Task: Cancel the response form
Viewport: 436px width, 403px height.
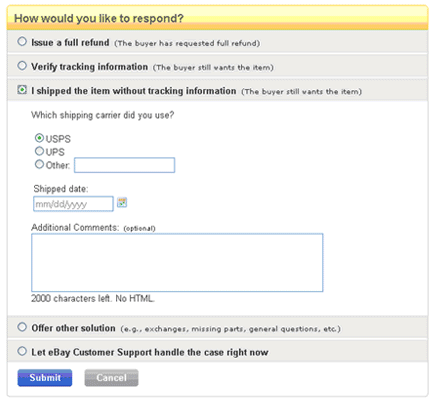Action: click(111, 378)
